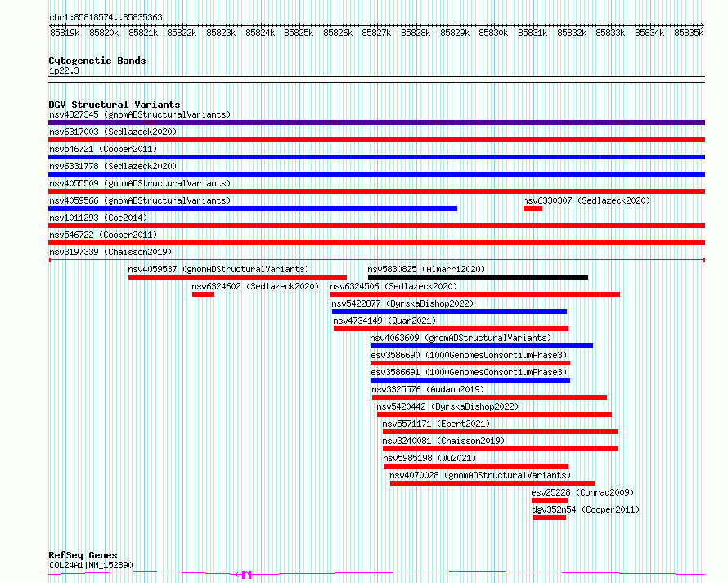Click the 85831k ruler tick label
This screenshot has height=583, width=728.
(533, 33)
